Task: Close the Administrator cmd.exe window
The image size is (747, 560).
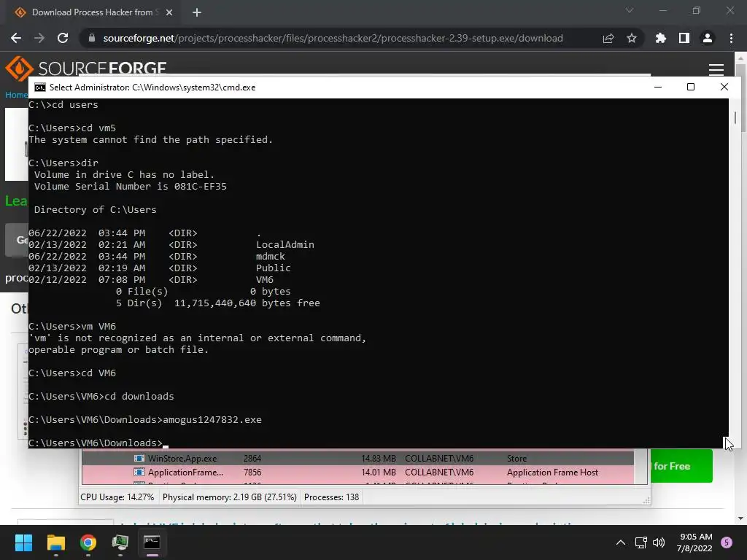Action: pos(724,87)
